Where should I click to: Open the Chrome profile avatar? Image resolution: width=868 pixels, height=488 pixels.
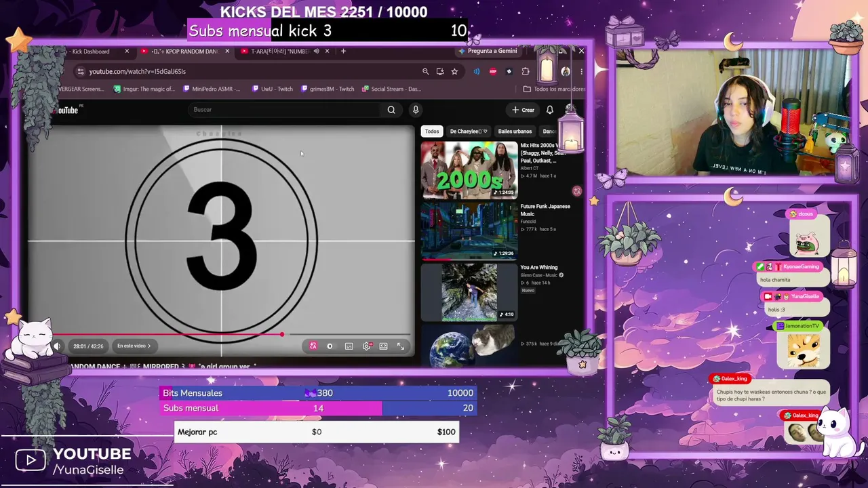click(x=566, y=71)
